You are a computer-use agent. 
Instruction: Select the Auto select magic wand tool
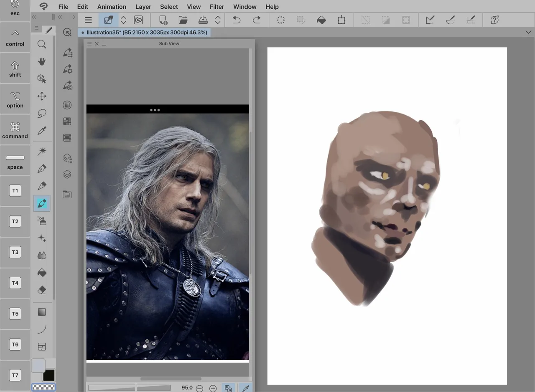[42, 151]
